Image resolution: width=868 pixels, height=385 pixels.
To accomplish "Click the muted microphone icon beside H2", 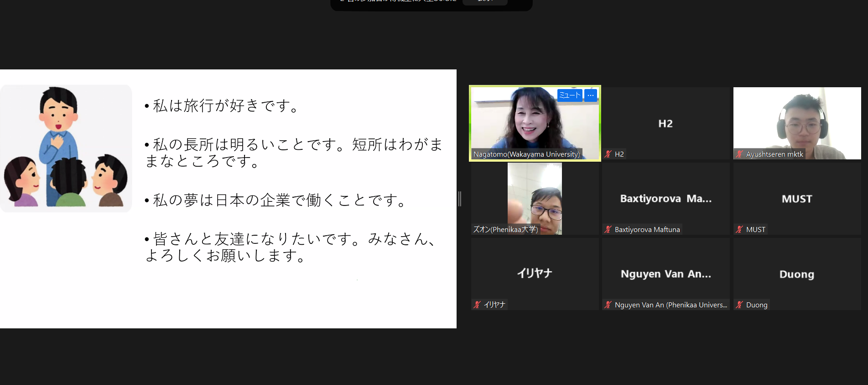I will pos(608,154).
